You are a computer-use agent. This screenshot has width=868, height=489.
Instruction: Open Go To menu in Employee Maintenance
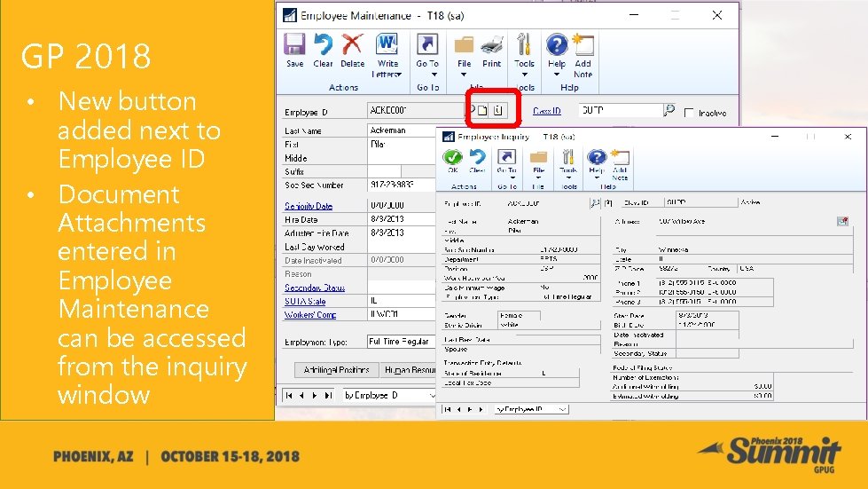426,54
